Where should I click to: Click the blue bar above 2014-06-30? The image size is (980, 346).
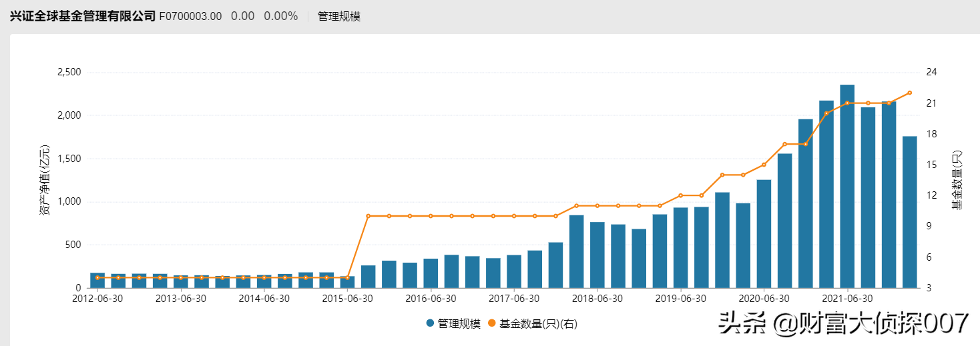pyautogui.click(x=264, y=281)
